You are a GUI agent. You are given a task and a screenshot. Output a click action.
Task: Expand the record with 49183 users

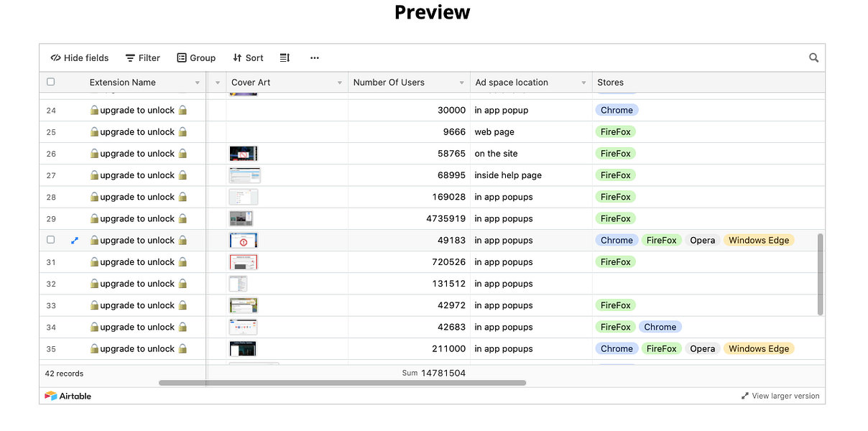point(75,241)
